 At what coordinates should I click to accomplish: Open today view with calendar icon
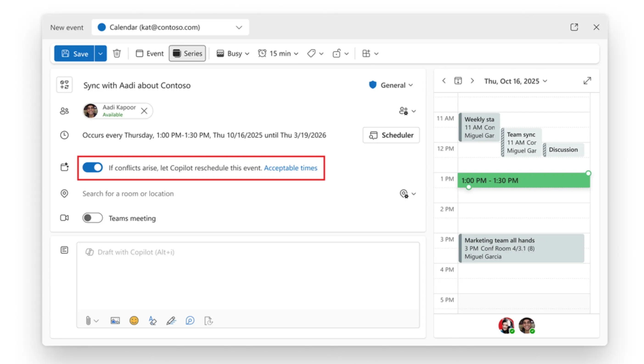[458, 81]
